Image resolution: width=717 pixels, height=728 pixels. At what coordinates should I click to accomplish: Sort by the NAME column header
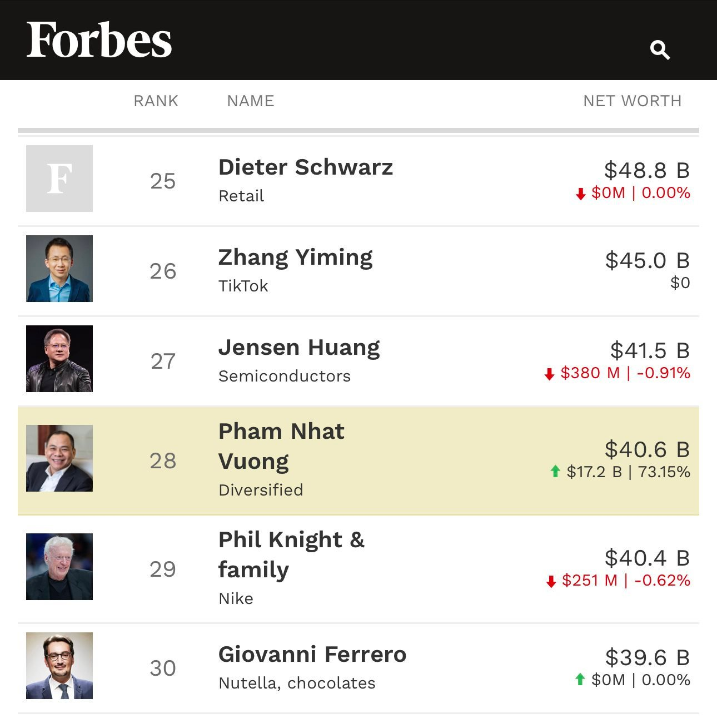(251, 101)
